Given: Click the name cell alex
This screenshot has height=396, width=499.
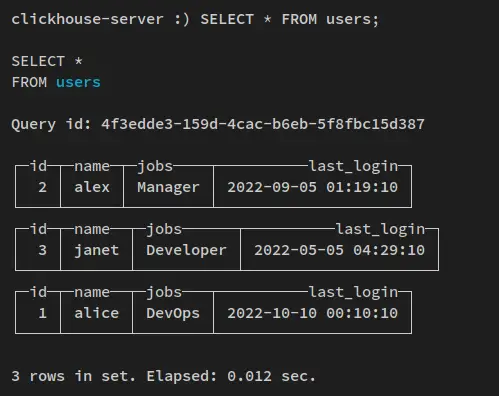Looking at the screenshot, I should click(92, 187).
